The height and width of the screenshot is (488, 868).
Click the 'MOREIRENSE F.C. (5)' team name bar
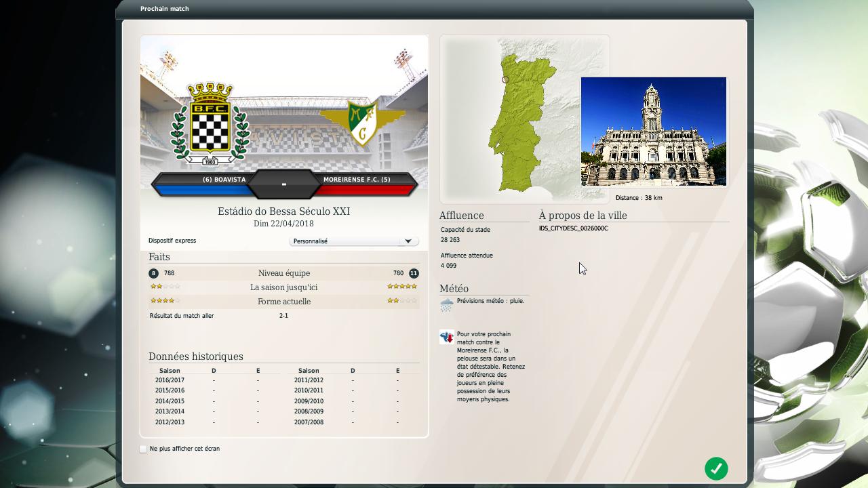coord(357,180)
